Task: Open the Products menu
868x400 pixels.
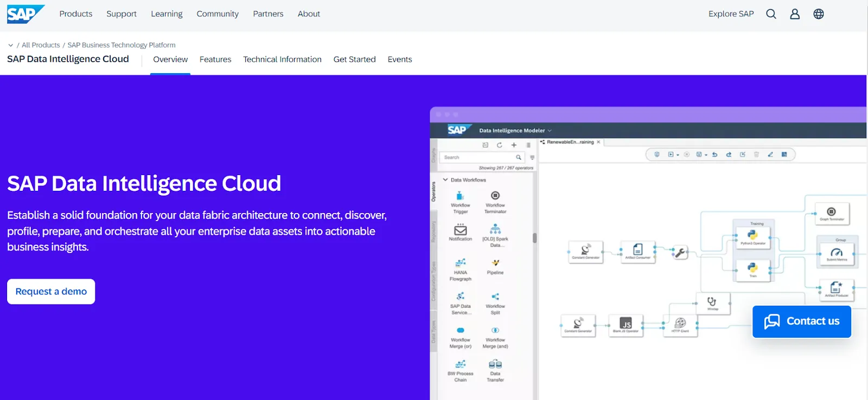Action: [76, 14]
